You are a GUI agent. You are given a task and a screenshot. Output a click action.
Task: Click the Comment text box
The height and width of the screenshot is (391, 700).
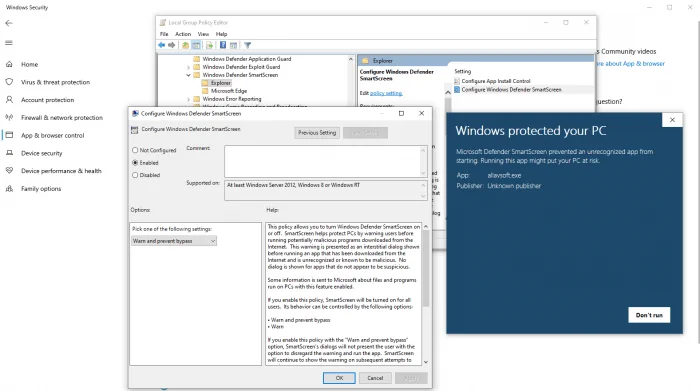tap(325, 161)
